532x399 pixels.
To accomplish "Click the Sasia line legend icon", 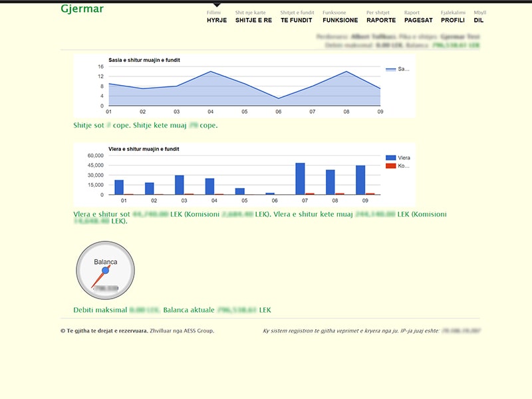I will (x=390, y=69).
